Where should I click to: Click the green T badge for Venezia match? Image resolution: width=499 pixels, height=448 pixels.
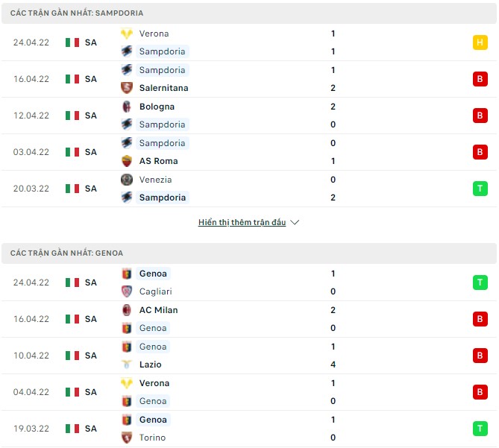click(480, 189)
